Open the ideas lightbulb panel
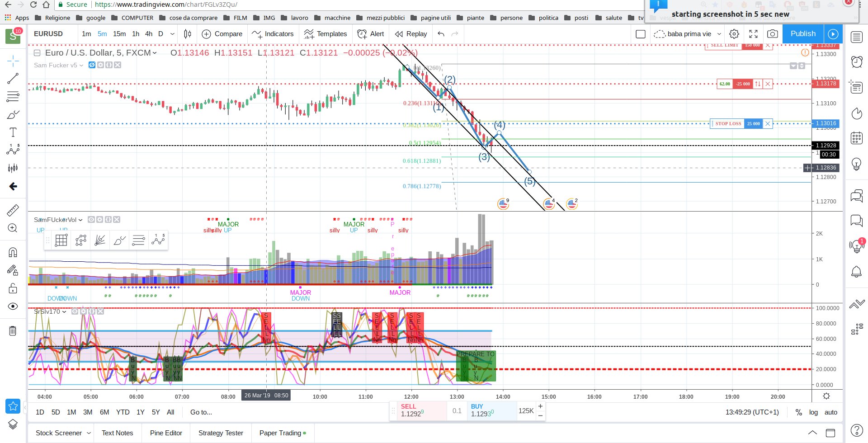868x443 pixels. tap(857, 164)
